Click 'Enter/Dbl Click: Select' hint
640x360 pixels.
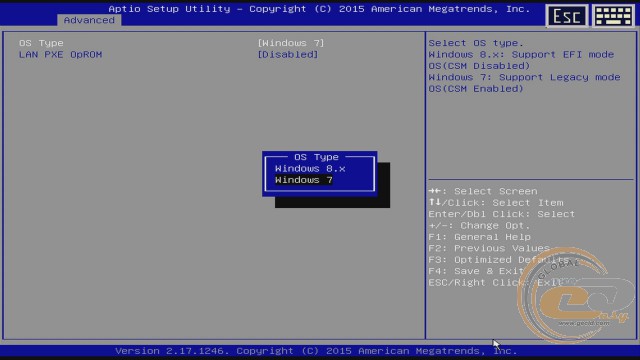502,214
